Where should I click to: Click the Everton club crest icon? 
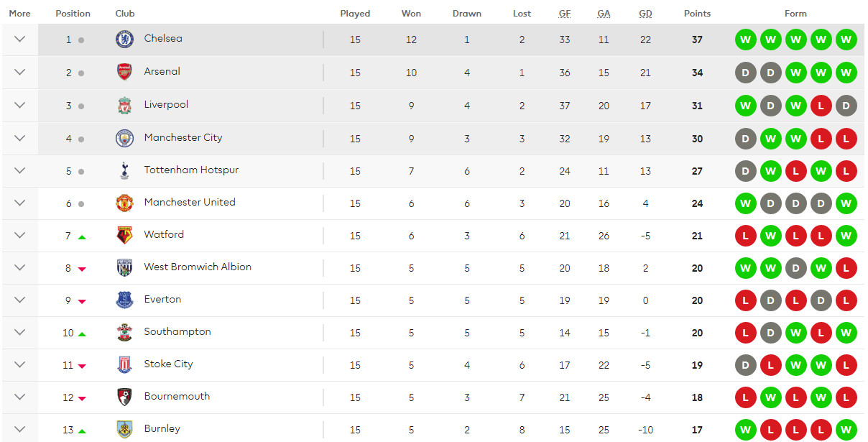125,300
